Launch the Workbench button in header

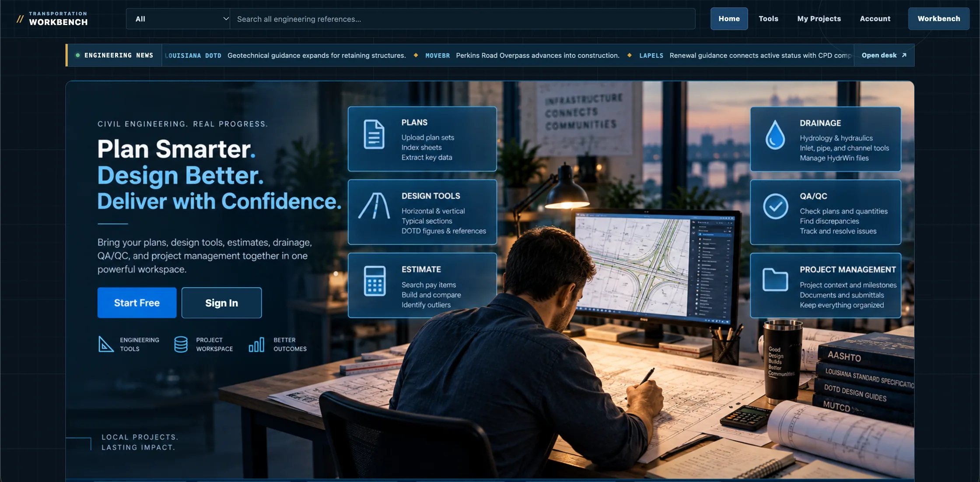click(x=939, y=19)
